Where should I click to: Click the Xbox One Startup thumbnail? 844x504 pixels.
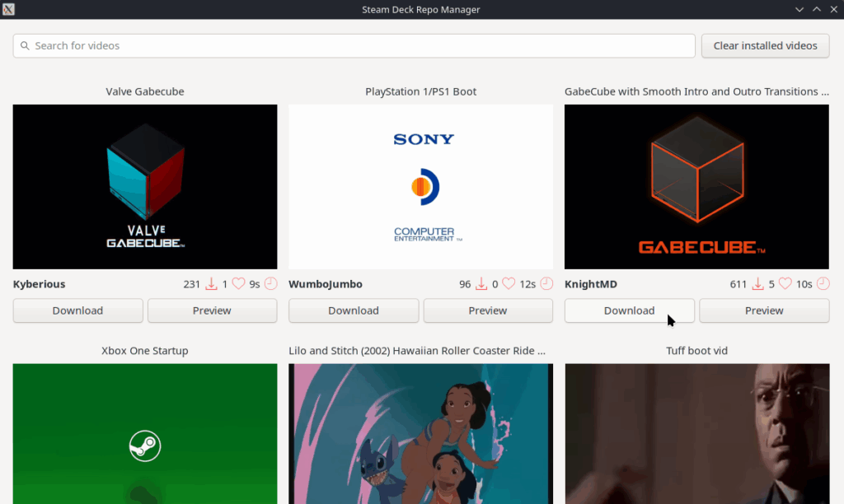pyautogui.click(x=144, y=434)
